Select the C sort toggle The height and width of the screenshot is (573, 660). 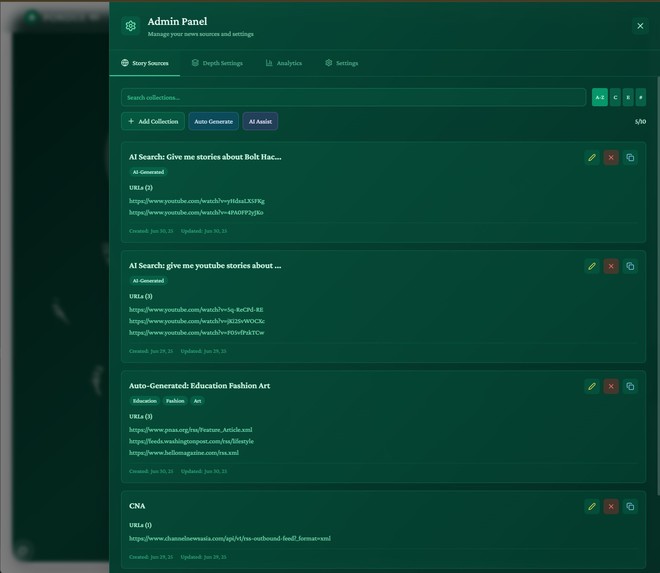point(615,97)
